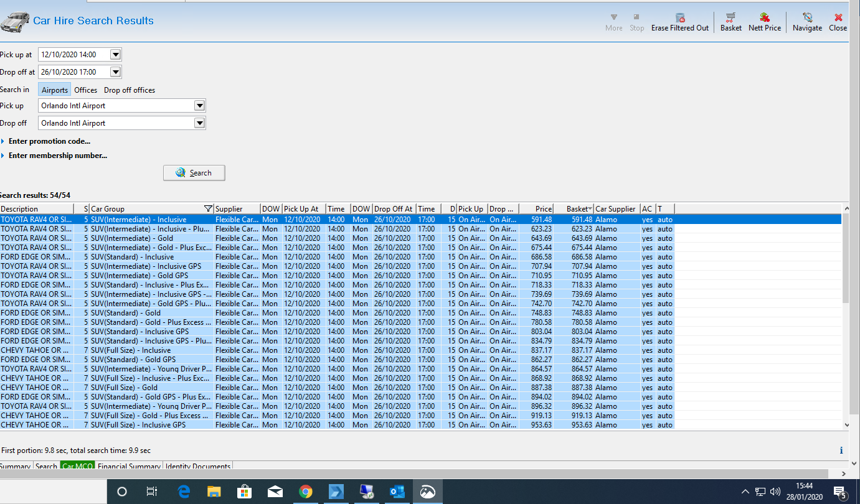
Task: Click the Navigate compass icon
Action: [807, 18]
